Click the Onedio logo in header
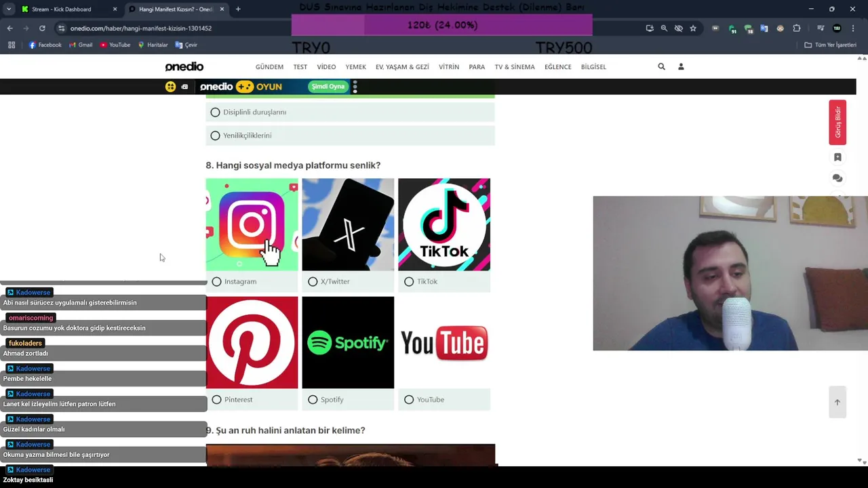The image size is (868, 488). pyautogui.click(x=184, y=66)
